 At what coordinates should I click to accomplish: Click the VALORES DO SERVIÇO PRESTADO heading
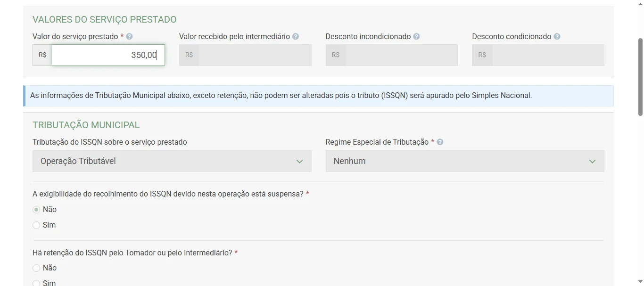coord(104,19)
